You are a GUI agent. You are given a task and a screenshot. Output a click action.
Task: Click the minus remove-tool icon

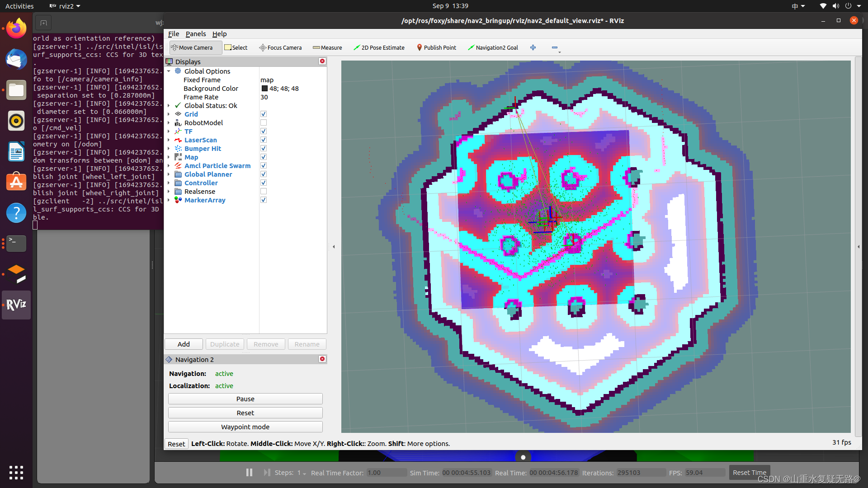click(555, 47)
